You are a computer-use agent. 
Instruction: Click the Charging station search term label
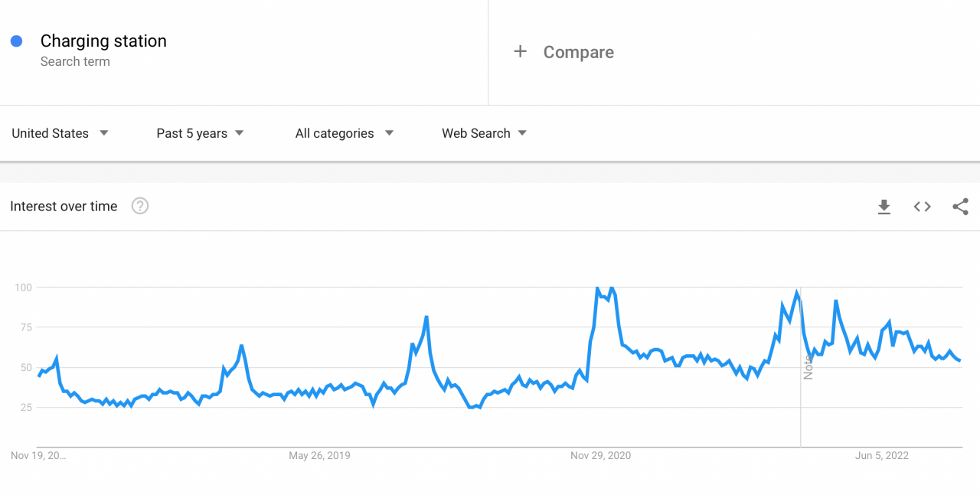coord(103,41)
